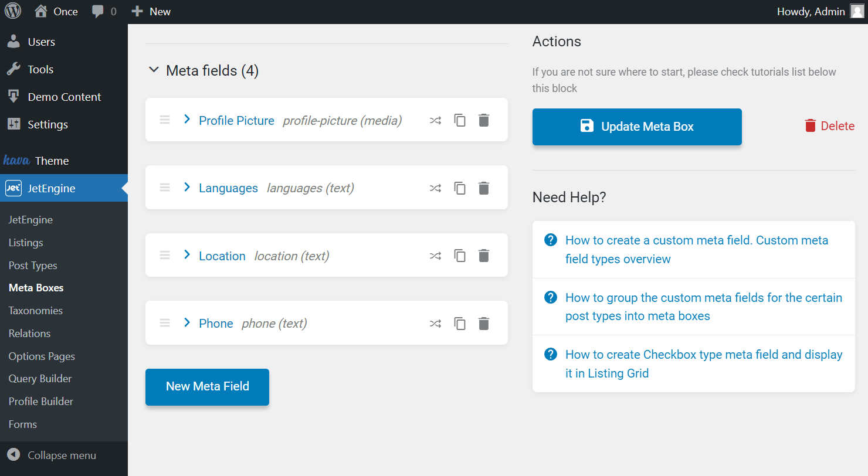Duplicate the Profile Picture field
The image size is (868, 476).
pos(460,120)
